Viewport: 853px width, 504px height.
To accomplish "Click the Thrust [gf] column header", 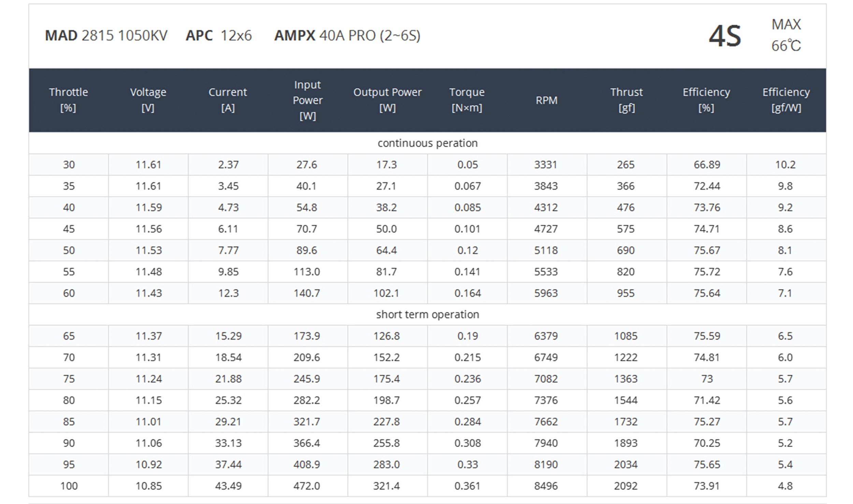I will point(626,100).
